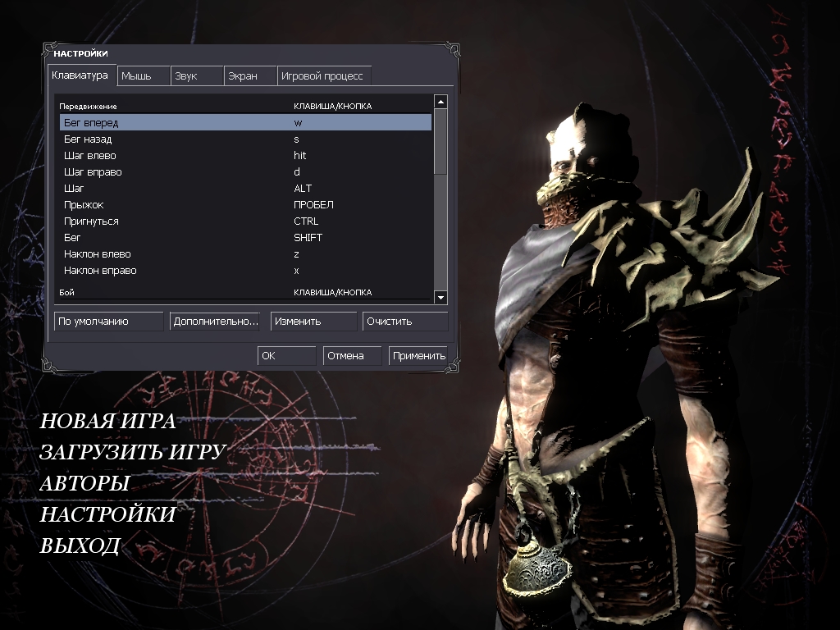This screenshot has width=840, height=630.
Task: Select the Наклон вправо binding
Action: click(244, 271)
